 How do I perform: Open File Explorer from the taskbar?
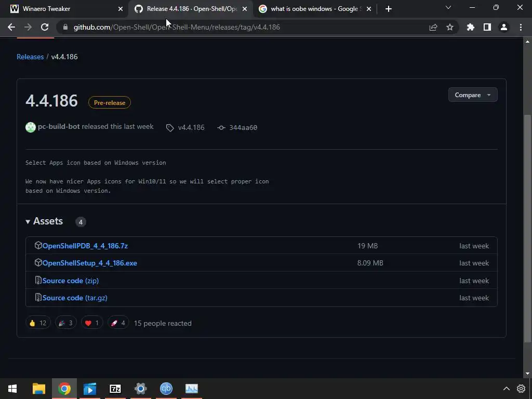pos(38,389)
